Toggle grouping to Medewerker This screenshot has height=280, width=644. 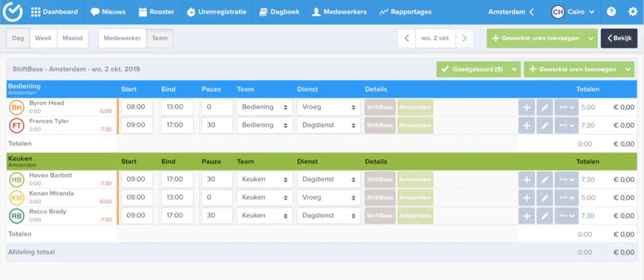(122, 38)
